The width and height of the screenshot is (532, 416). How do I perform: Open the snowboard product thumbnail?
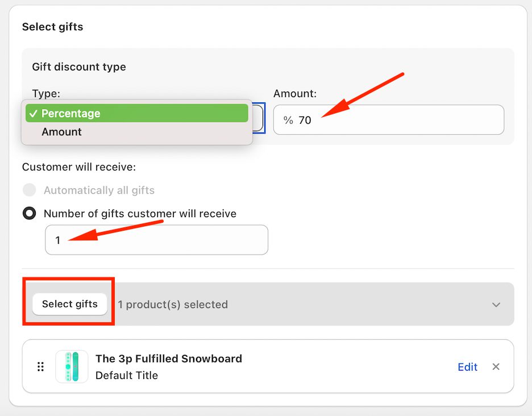pos(72,367)
